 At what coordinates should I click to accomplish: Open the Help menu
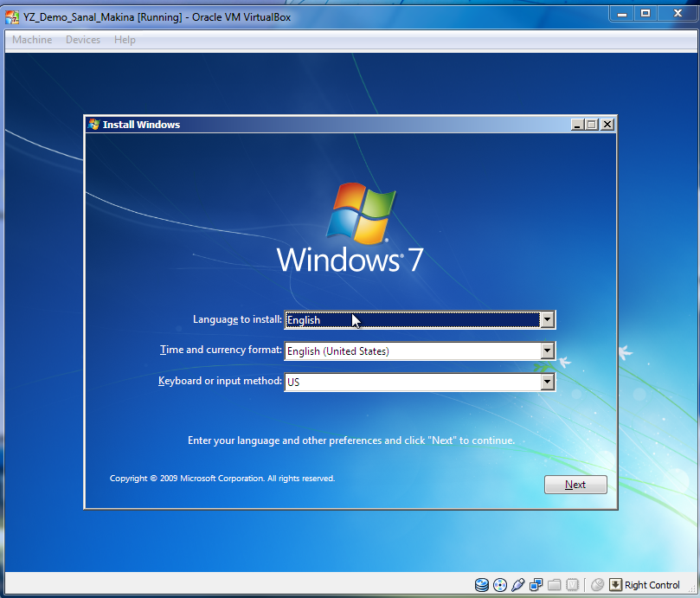pos(125,39)
